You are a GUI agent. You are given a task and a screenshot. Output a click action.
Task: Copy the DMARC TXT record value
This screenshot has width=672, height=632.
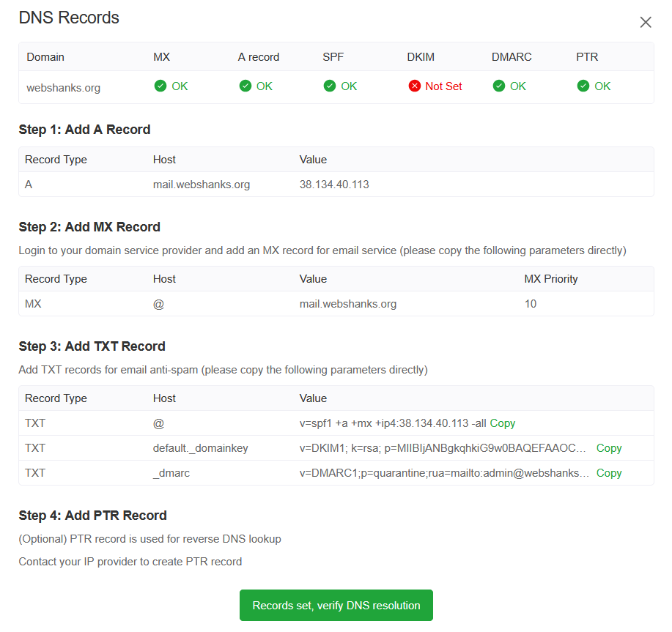click(609, 472)
